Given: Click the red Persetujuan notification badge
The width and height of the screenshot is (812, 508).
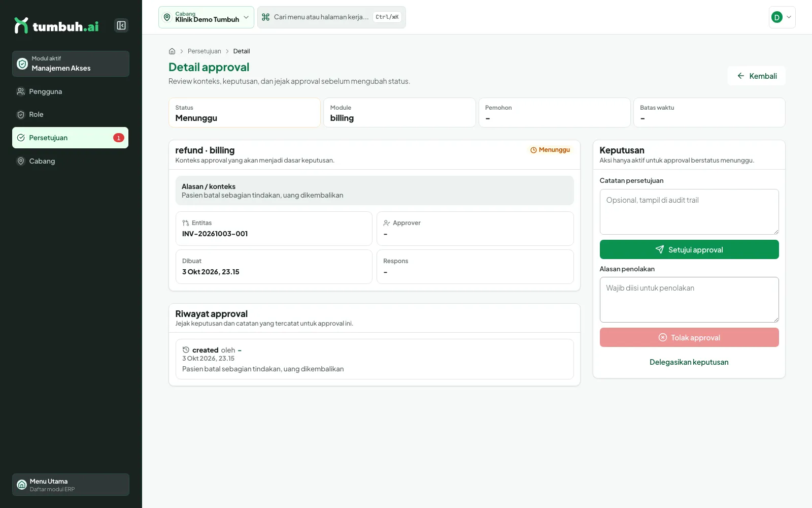Looking at the screenshot, I should 118,138.
